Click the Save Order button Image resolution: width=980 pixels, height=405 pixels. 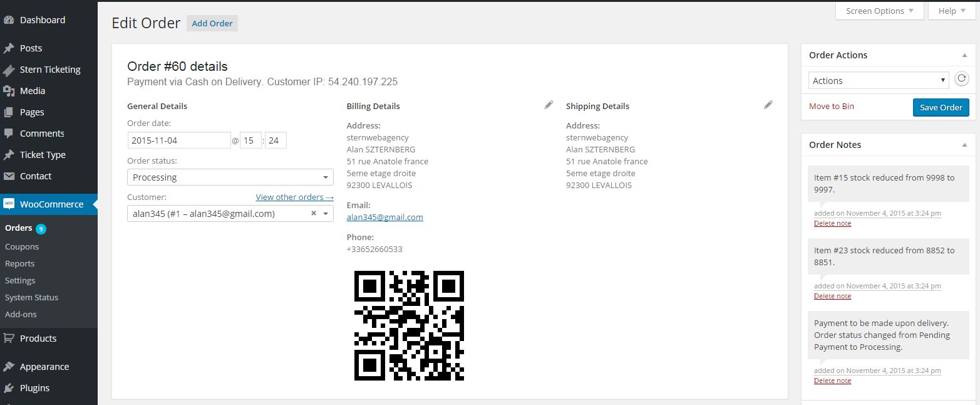[x=941, y=107]
